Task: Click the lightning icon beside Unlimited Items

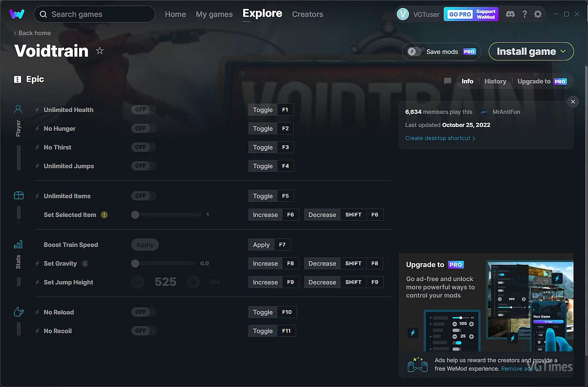Action: 37,196
